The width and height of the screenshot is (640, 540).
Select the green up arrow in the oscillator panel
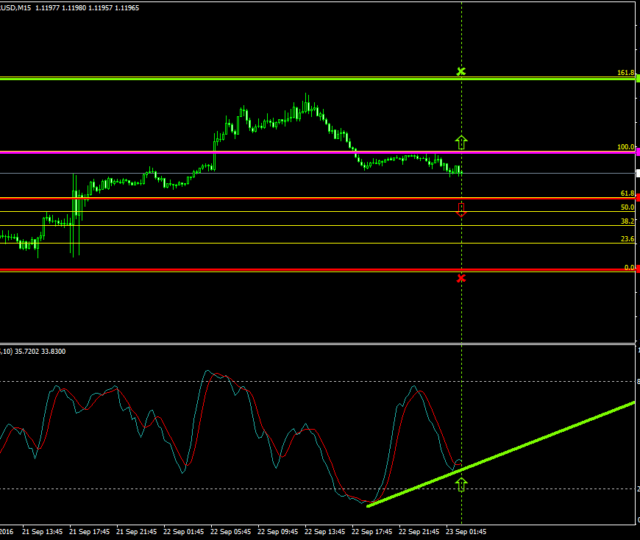click(461, 484)
